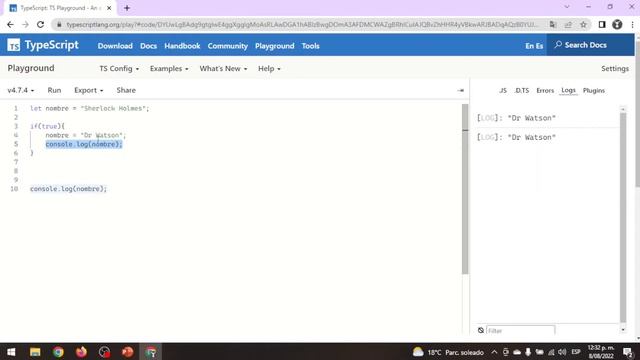Select the Logs tab

pyautogui.click(x=568, y=90)
